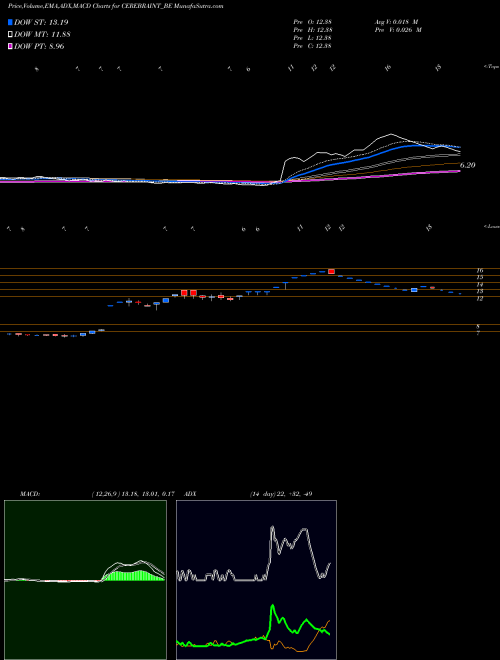Click the price level 16 axis label
The height and width of the screenshot is (660, 500).
click(x=480, y=271)
